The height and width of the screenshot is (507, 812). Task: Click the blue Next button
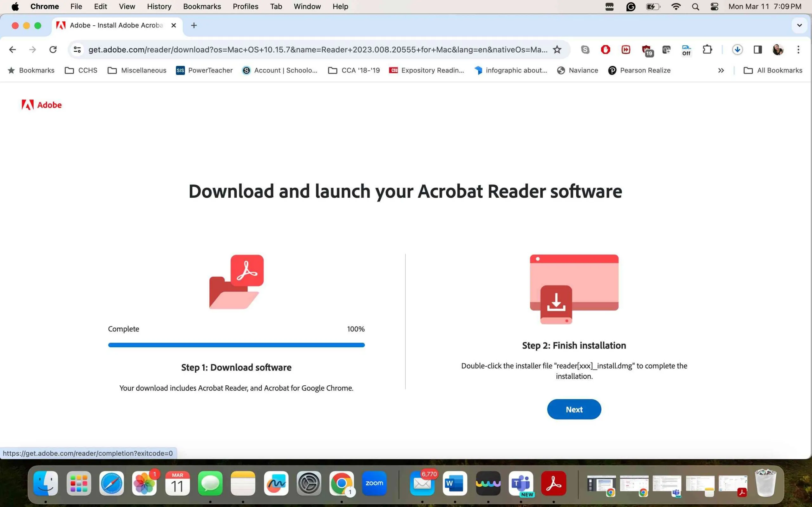574,409
